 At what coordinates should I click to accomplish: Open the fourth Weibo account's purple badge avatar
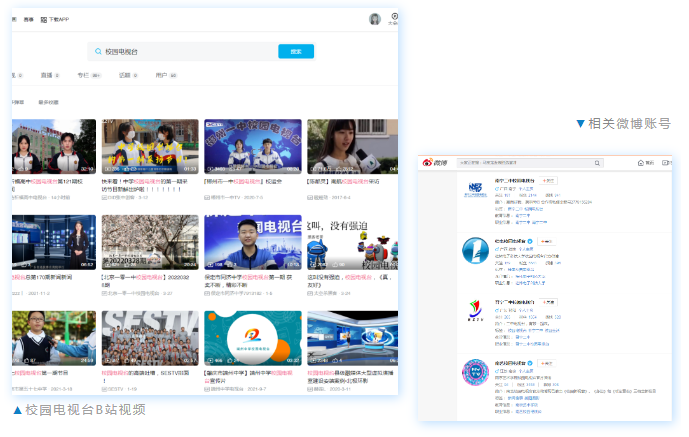(x=475, y=373)
